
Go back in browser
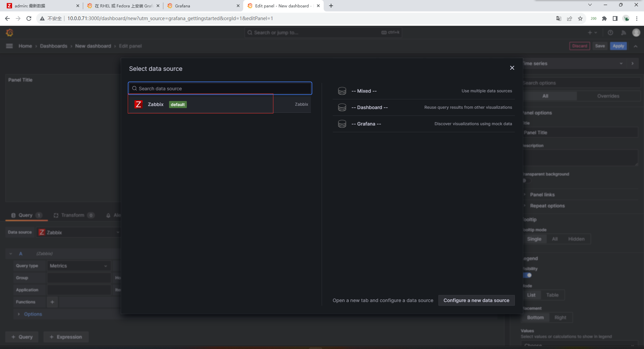[7, 18]
